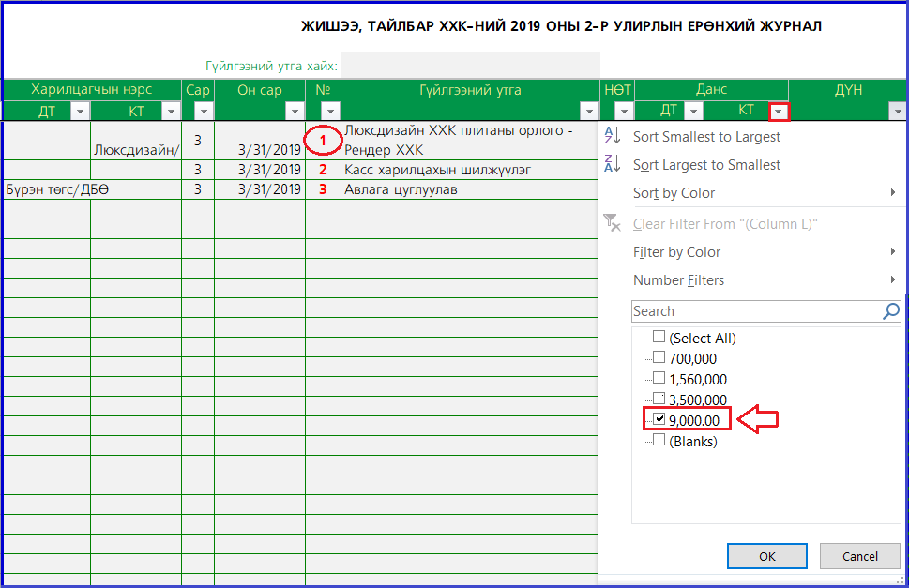Open the ДҮН column filter dropdown
The height and width of the screenshot is (588, 909).
tap(892, 112)
